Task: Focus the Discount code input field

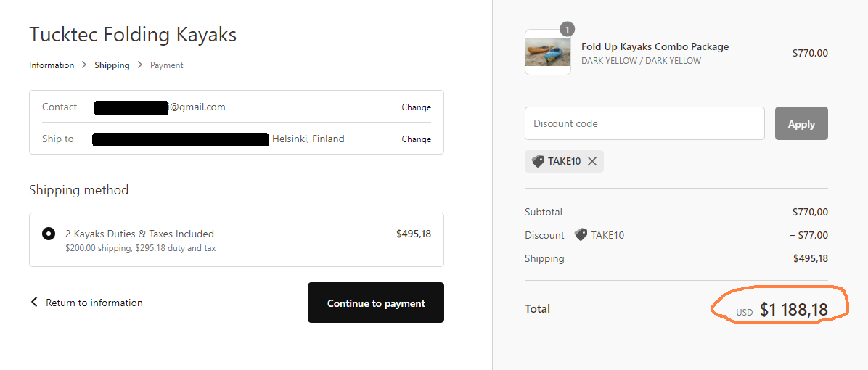Action: pyautogui.click(x=644, y=123)
